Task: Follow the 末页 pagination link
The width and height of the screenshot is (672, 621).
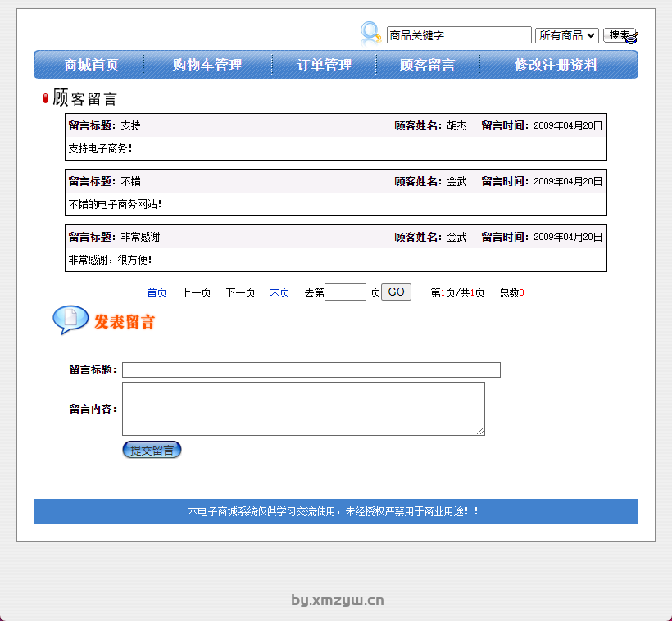Action: pos(279,292)
